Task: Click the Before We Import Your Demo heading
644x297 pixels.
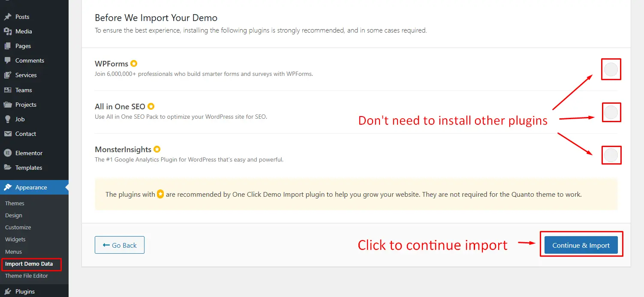Action: pyautogui.click(x=156, y=18)
